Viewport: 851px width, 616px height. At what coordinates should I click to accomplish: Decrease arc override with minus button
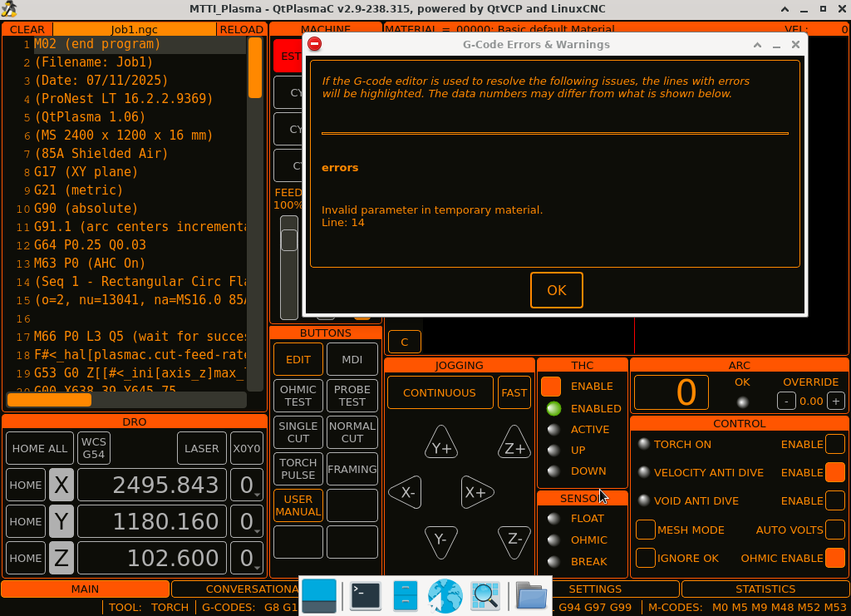tap(786, 401)
